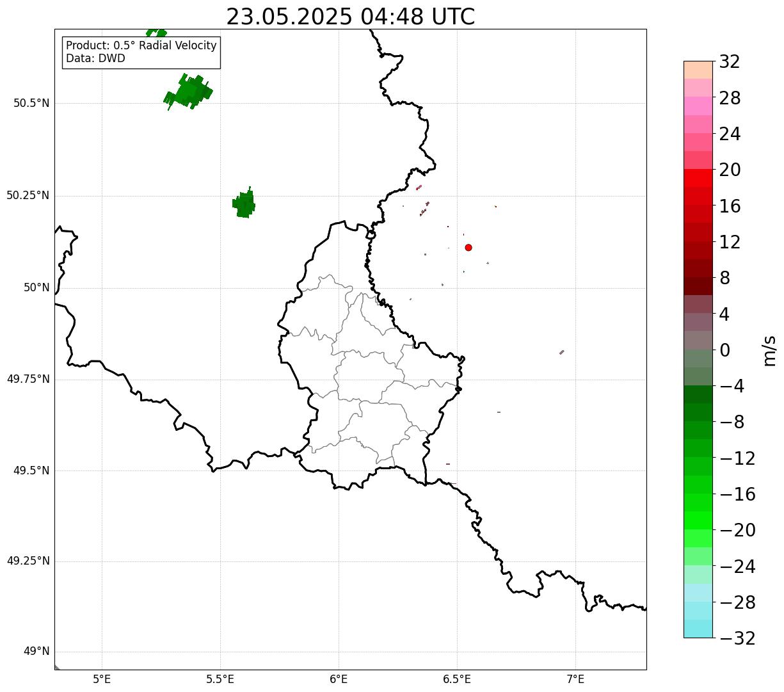The width and height of the screenshot is (784, 692).
Task: Click the title "23.05.2025 04:48 UTC"
Action: point(351,17)
